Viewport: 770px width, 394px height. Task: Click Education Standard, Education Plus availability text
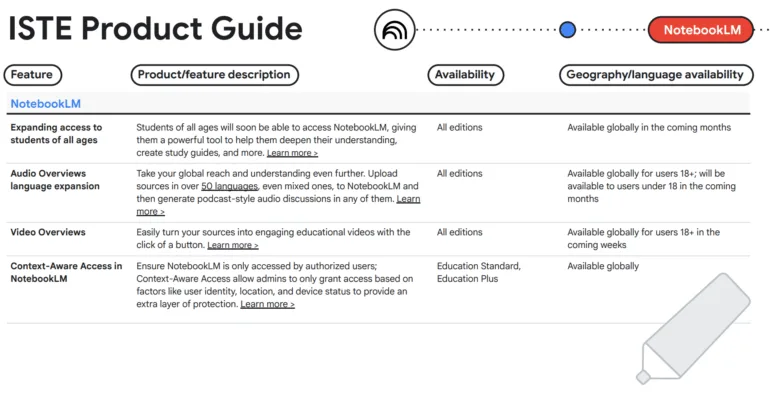pyautogui.click(x=479, y=272)
